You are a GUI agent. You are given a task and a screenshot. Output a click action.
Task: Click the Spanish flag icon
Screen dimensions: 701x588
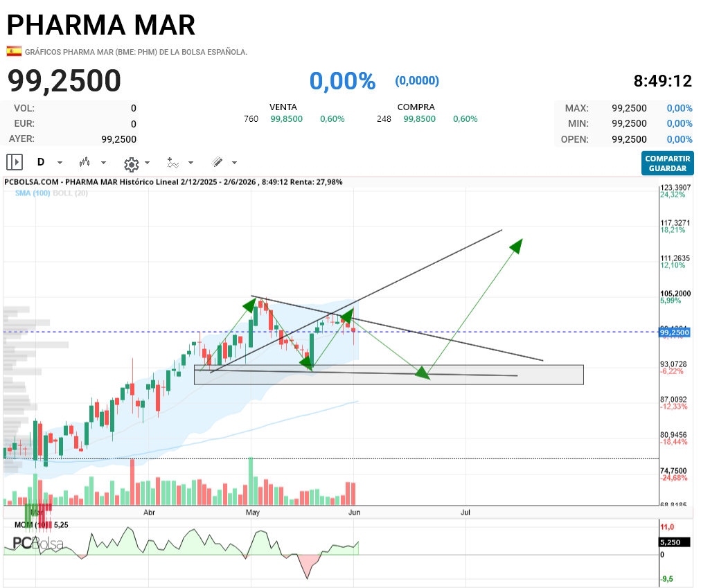pyautogui.click(x=14, y=51)
